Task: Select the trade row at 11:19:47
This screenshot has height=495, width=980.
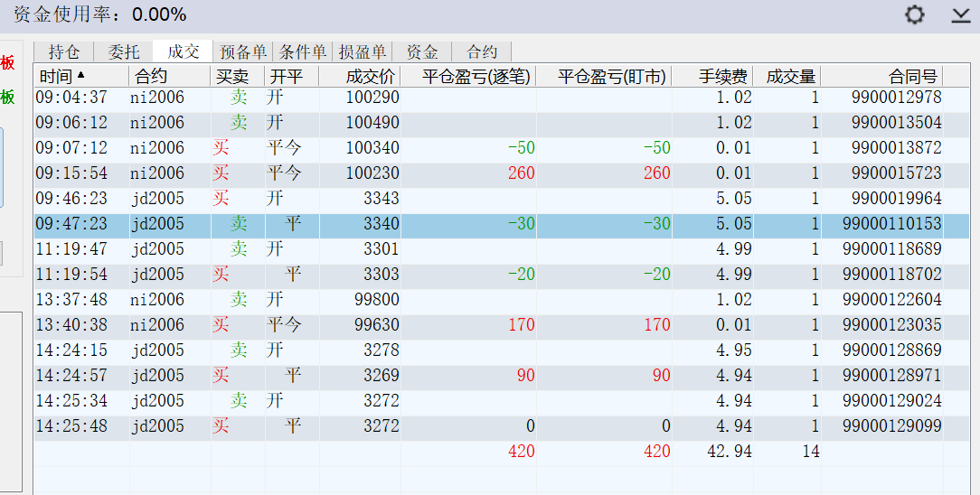Action: point(501,249)
